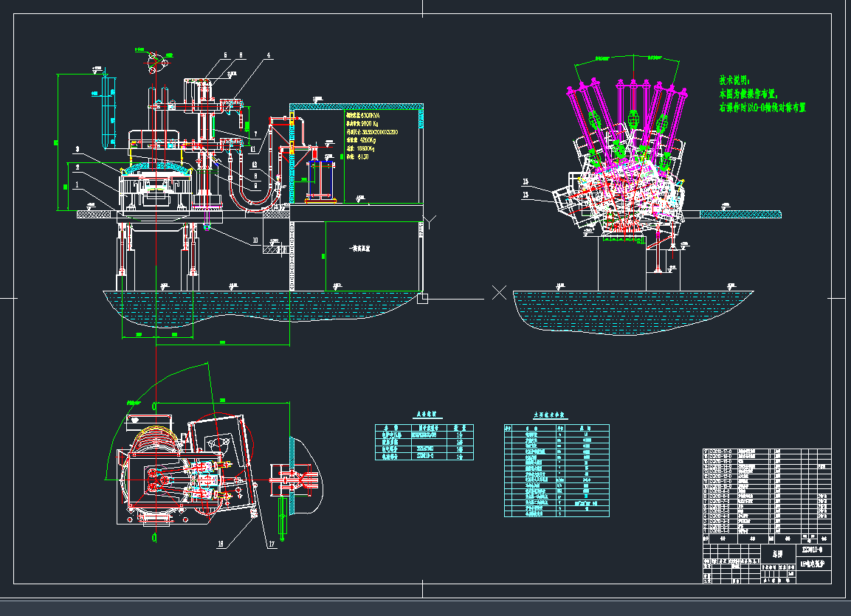Click the UCS X-axis cross marker

point(499,293)
